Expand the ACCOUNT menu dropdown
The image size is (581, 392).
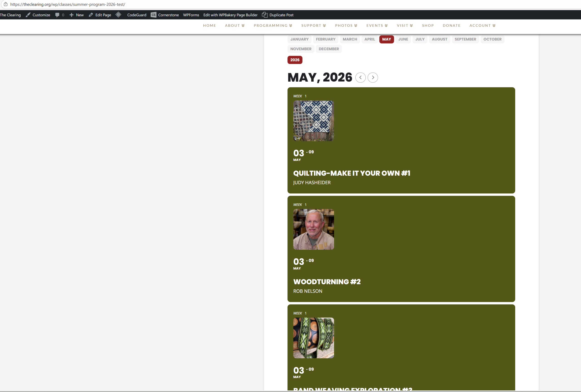tap(482, 25)
